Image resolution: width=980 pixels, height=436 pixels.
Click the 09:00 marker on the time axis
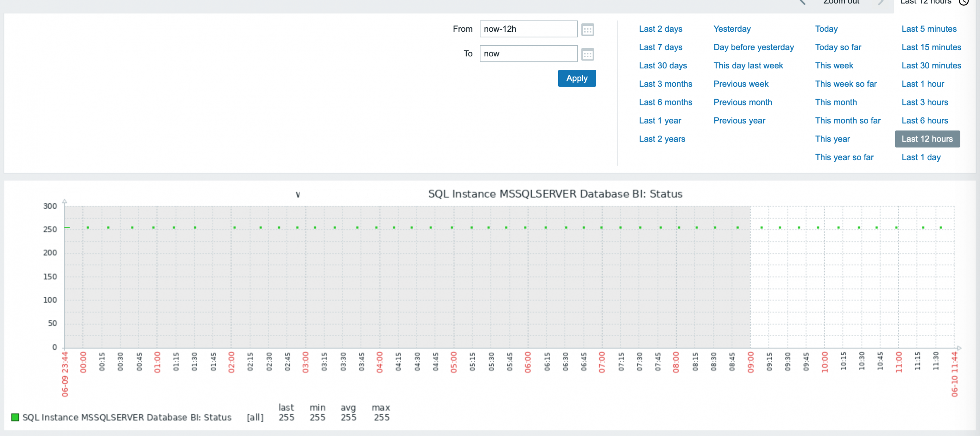click(x=750, y=362)
